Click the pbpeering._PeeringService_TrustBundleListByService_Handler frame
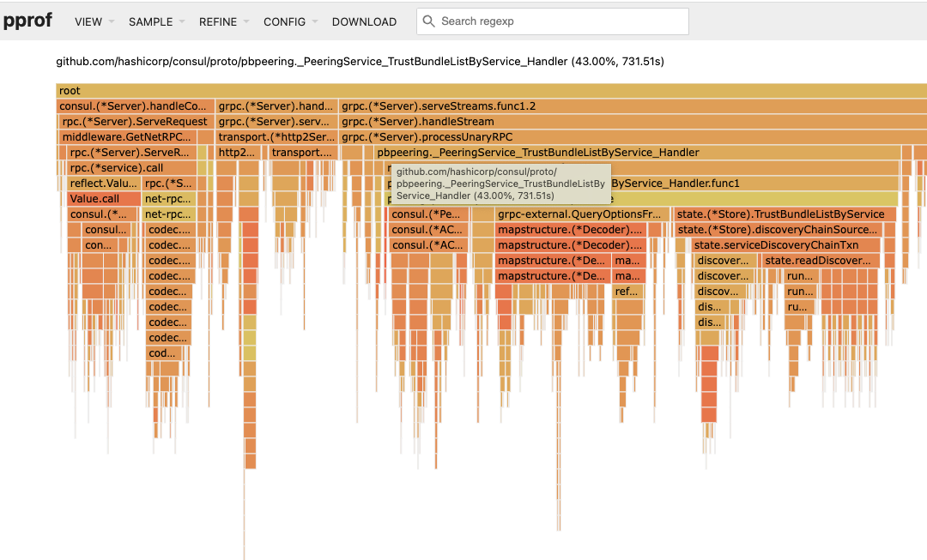 (637, 153)
